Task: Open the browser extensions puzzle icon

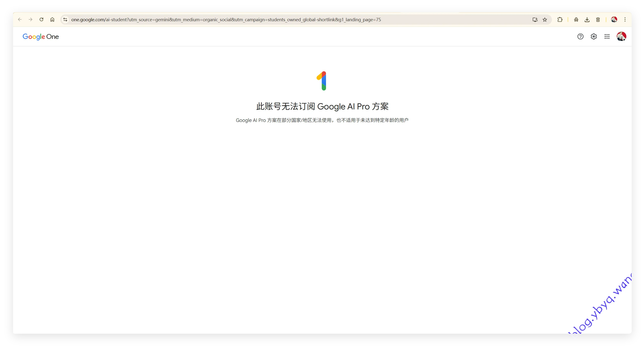Action: click(x=560, y=20)
